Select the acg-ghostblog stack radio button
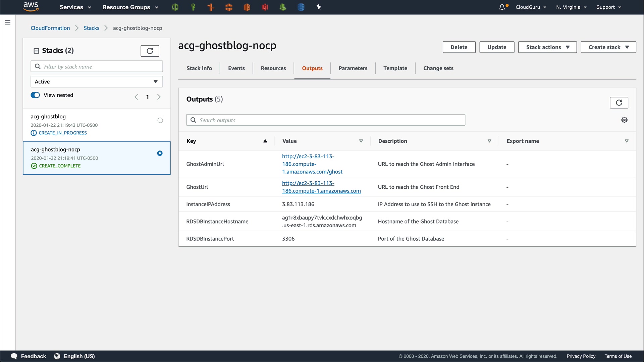The width and height of the screenshot is (644, 362). pos(160,120)
